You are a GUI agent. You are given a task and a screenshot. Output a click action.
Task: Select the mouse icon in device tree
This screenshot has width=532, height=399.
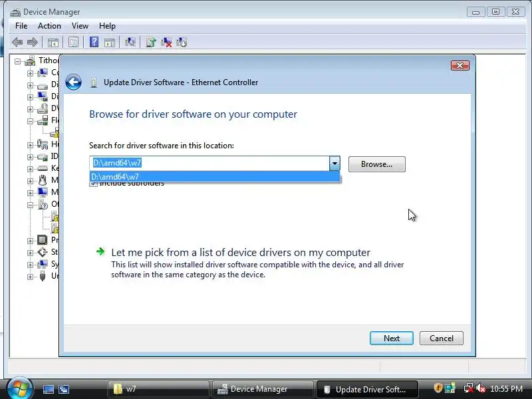43,180
